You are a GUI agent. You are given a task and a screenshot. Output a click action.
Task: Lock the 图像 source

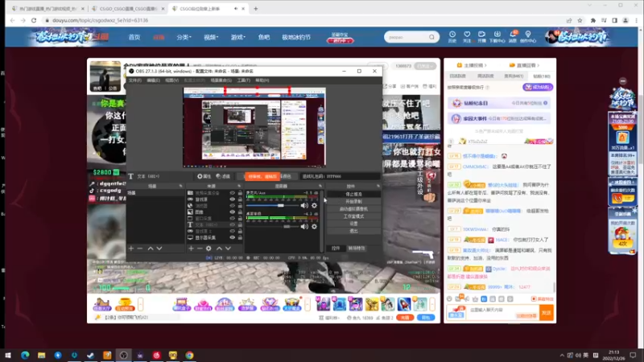tap(240, 212)
